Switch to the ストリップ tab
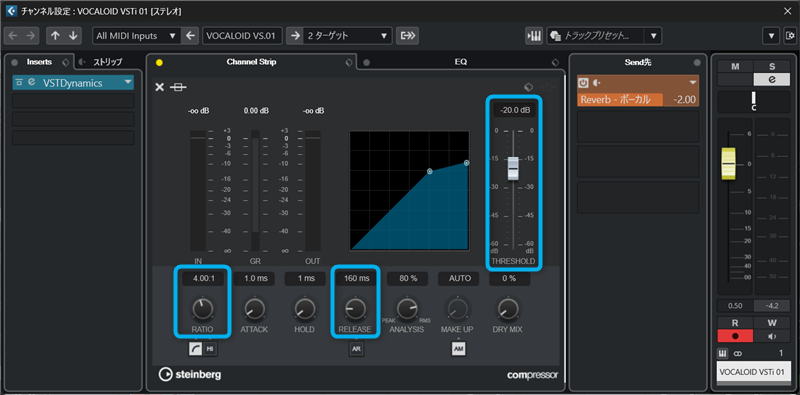 click(x=107, y=62)
